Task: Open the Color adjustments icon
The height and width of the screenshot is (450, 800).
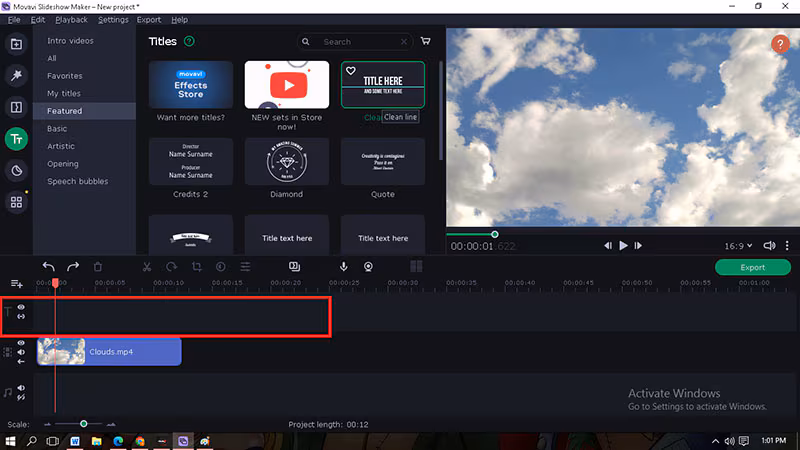Action: coord(221,266)
